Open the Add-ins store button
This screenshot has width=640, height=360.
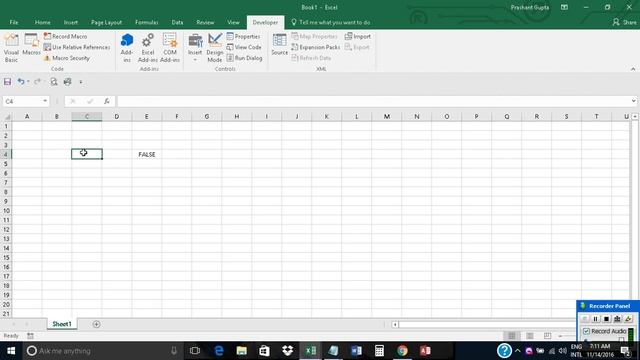[x=127, y=48]
